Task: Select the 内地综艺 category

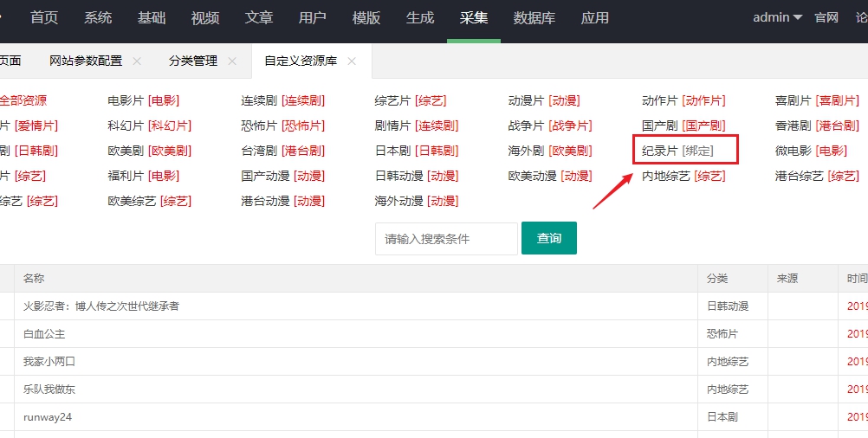Action: click(x=666, y=177)
